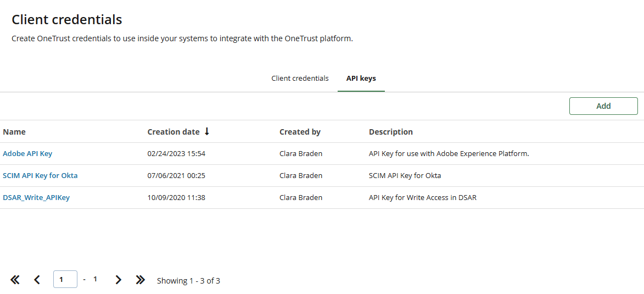
Task: Advance to the next page arrow
Action: coord(118,280)
